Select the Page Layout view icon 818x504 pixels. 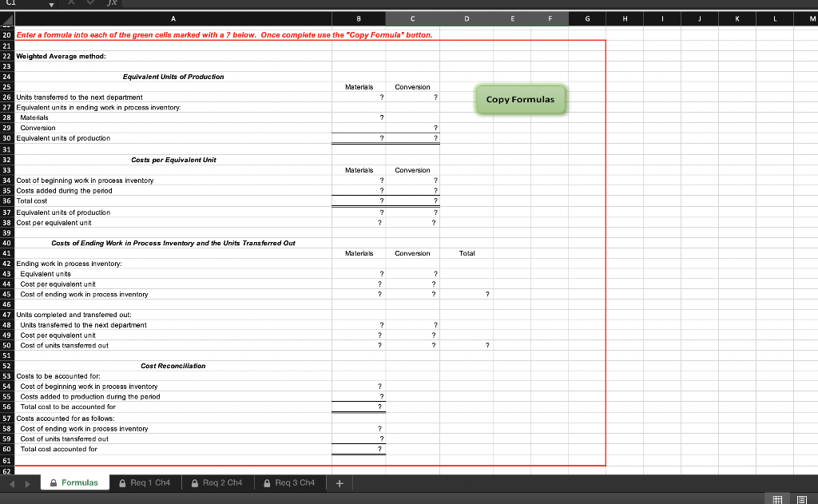coord(802,498)
